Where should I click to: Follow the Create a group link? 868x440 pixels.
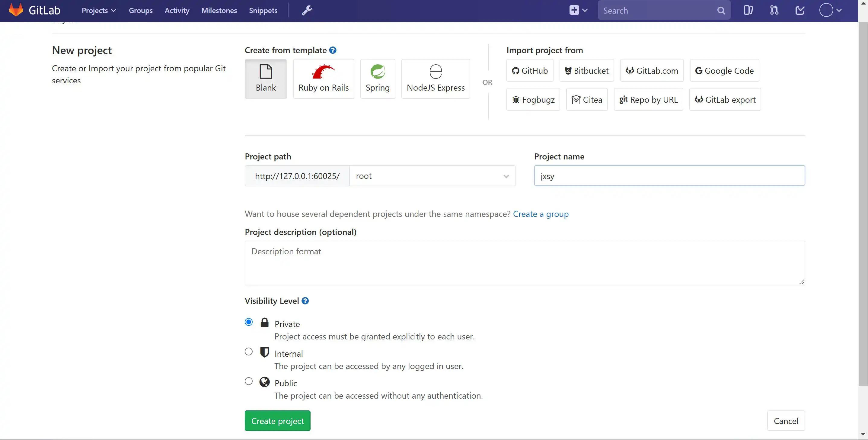pos(541,214)
